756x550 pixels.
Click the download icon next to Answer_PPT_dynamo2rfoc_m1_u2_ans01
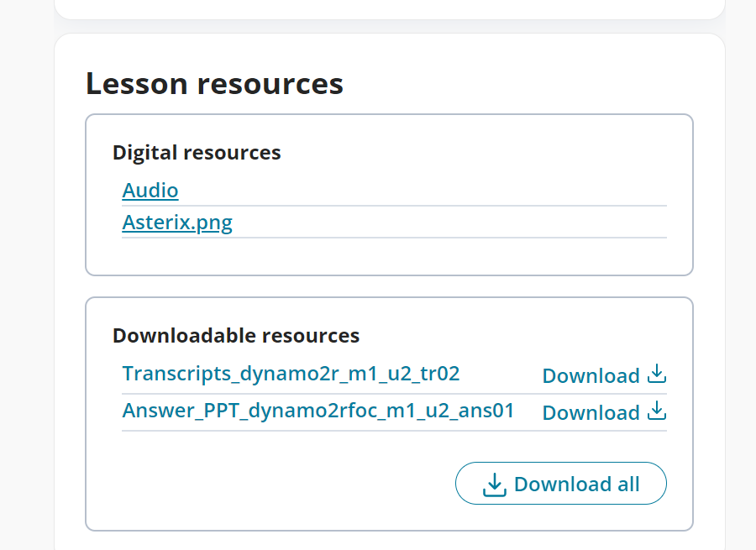pos(657,412)
